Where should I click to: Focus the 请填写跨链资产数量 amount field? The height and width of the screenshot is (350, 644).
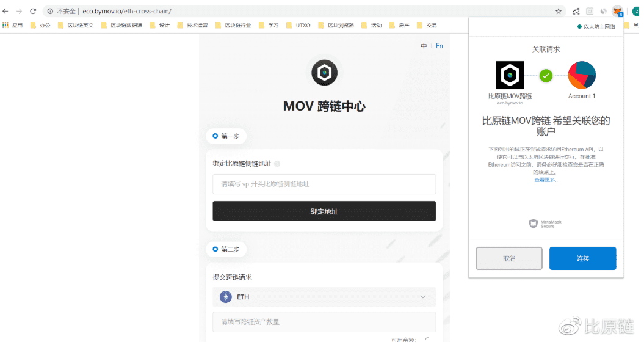tap(324, 322)
